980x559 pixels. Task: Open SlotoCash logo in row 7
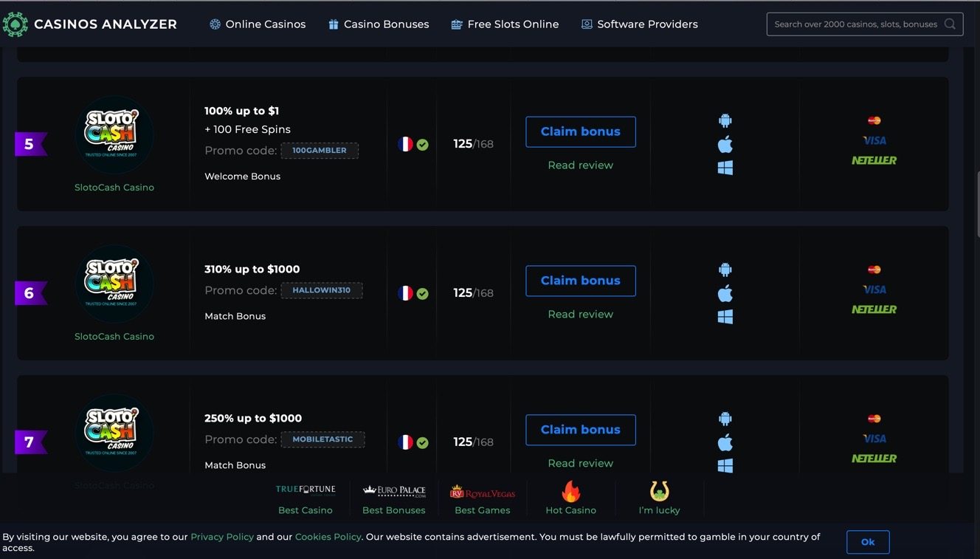coord(114,433)
